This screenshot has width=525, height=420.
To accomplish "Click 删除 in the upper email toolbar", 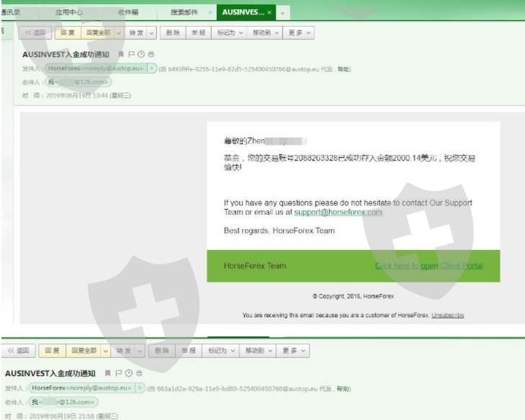I will 173,33.
